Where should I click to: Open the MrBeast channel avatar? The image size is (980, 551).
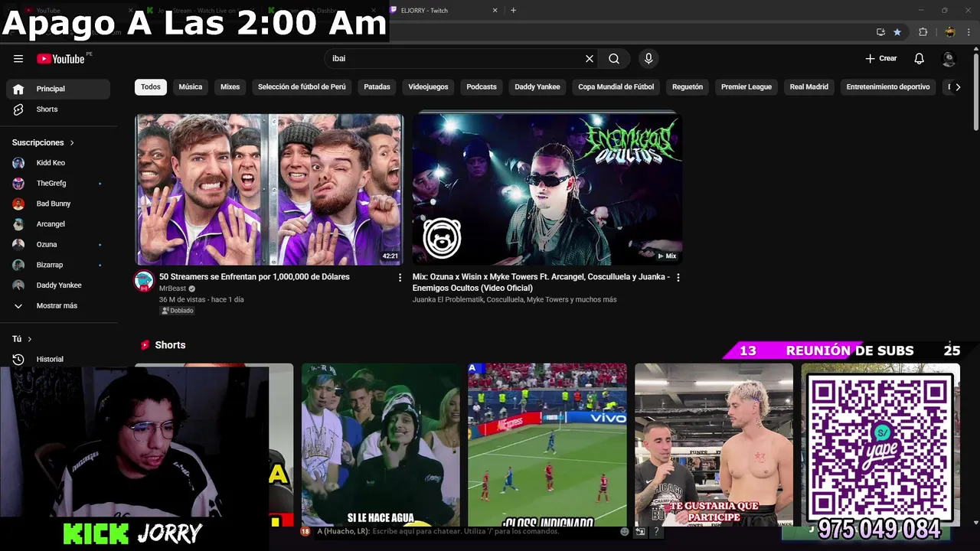pos(144,281)
